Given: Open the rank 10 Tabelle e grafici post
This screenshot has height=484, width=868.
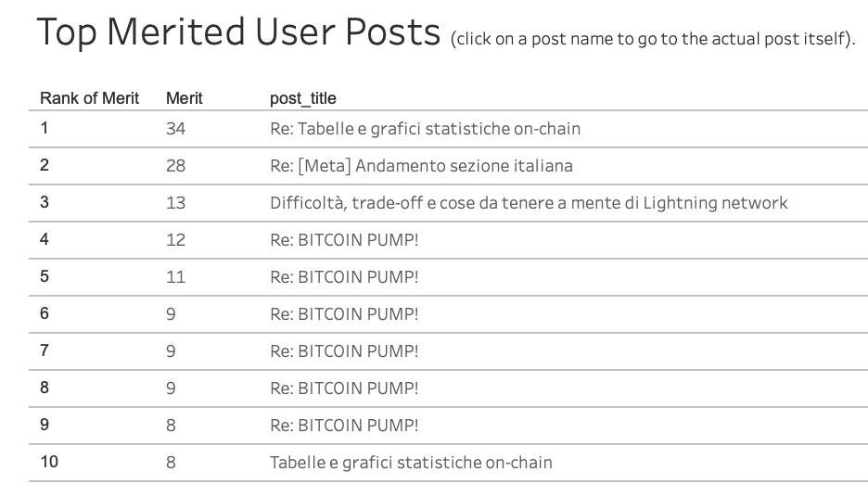Looking at the screenshot, I should click(x=411, y=463).
